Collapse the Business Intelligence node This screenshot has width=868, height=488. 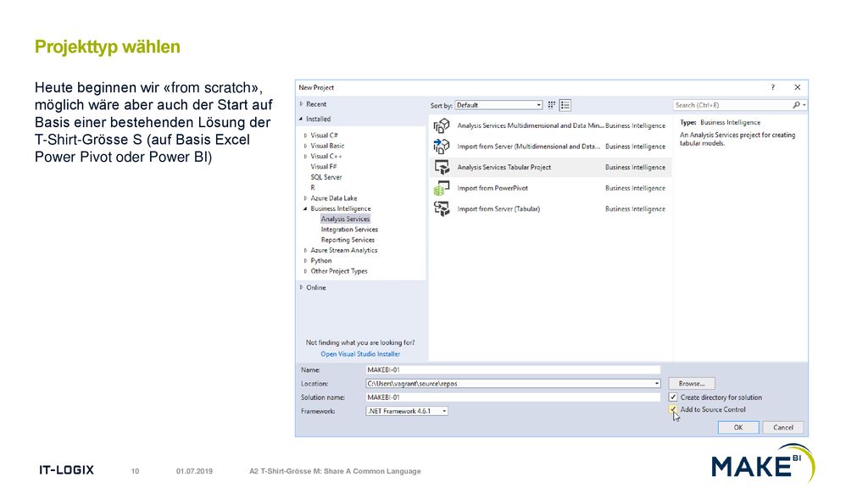click(x=305, y=208)
